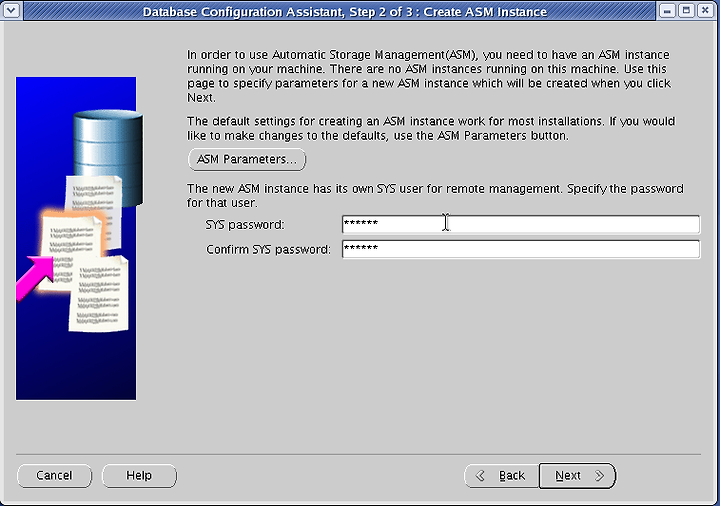Go to previous step with Back
This screenshot has width=720, height=506.
click(502, 476)
